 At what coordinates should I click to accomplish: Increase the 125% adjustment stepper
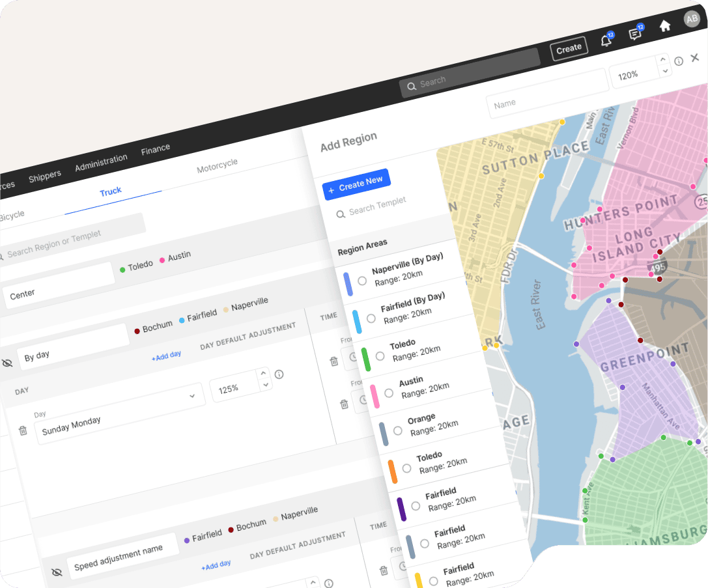click(263, 373)
